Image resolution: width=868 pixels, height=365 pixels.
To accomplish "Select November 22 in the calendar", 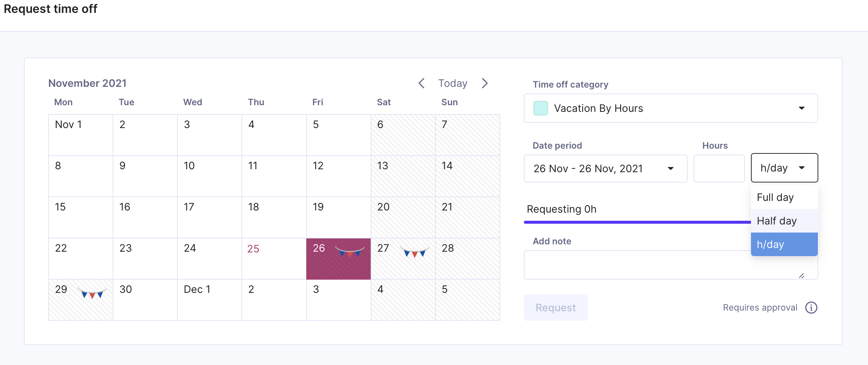I will pos(81,259).
